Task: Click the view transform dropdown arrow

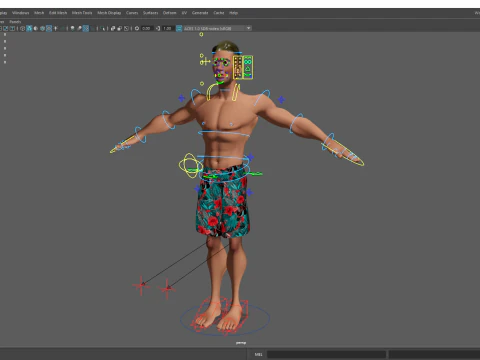Action: [248, 28]
